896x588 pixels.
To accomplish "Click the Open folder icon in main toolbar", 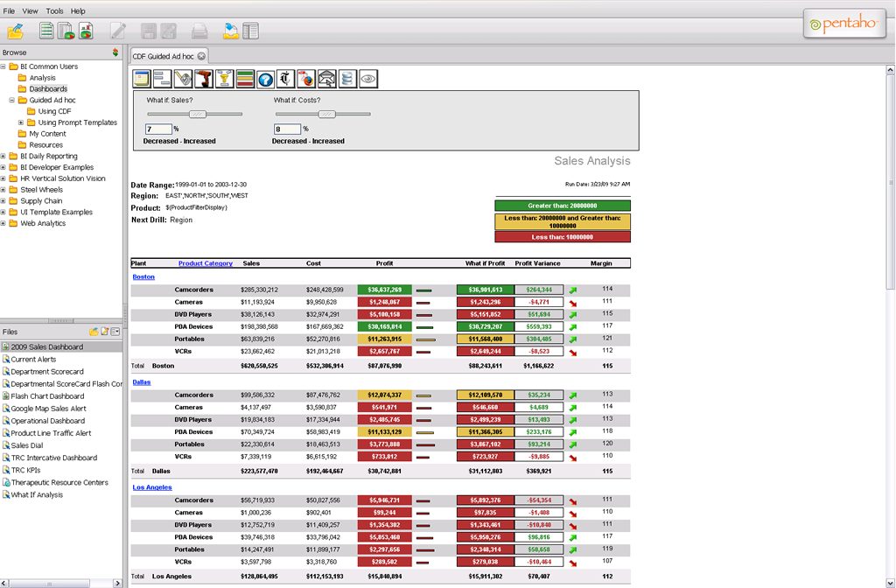I will click(16, 31).
